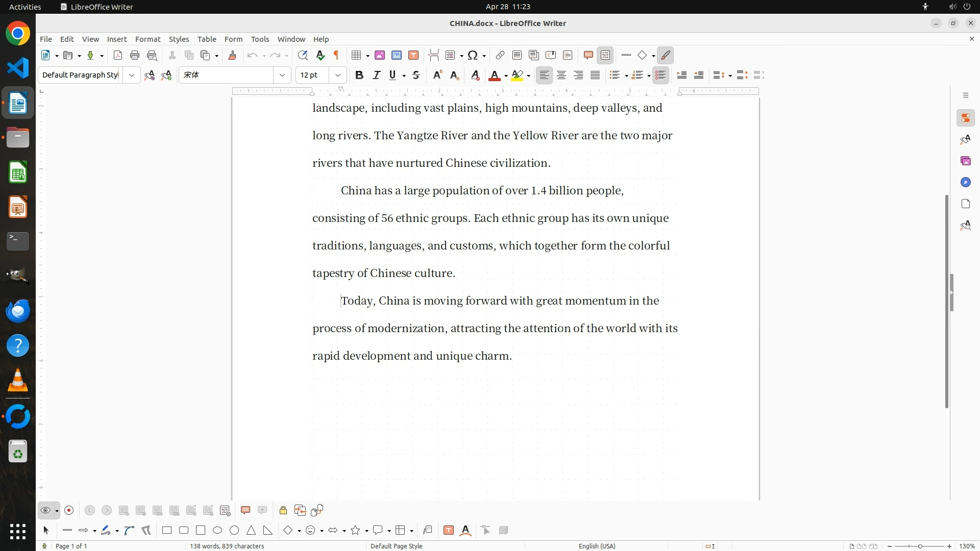980x551 pixels.
Task: Click Clone Formatting paintbrush icon
Action: pyautogui.click(x=232, y=55)
